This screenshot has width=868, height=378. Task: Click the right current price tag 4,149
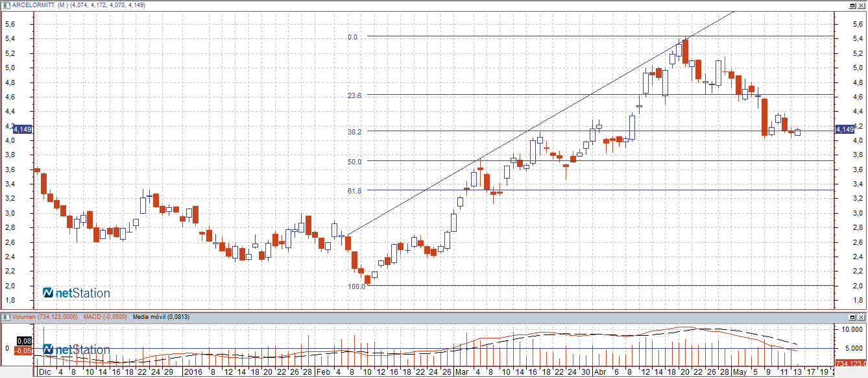(x=845, y=129)
